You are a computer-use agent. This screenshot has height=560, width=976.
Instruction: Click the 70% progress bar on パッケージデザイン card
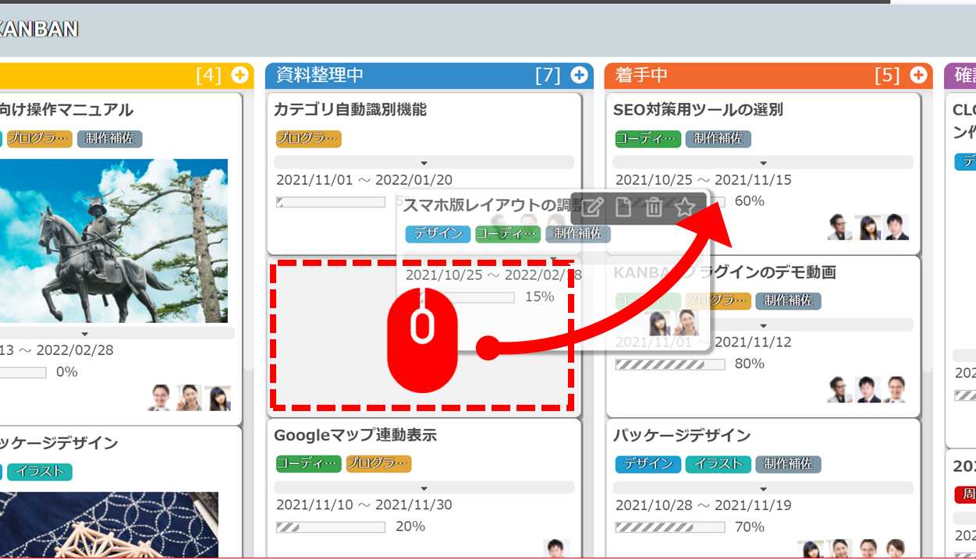coord(670,527)
